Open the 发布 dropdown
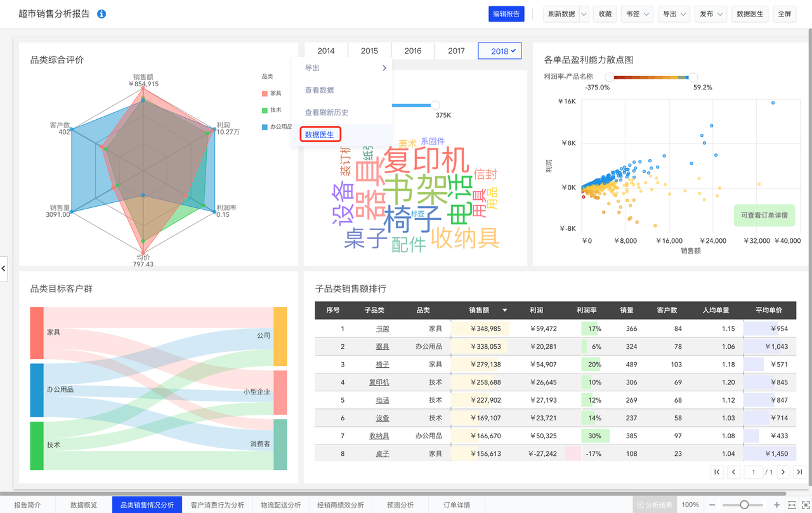 pyautogui.click(x=710, y=14)
